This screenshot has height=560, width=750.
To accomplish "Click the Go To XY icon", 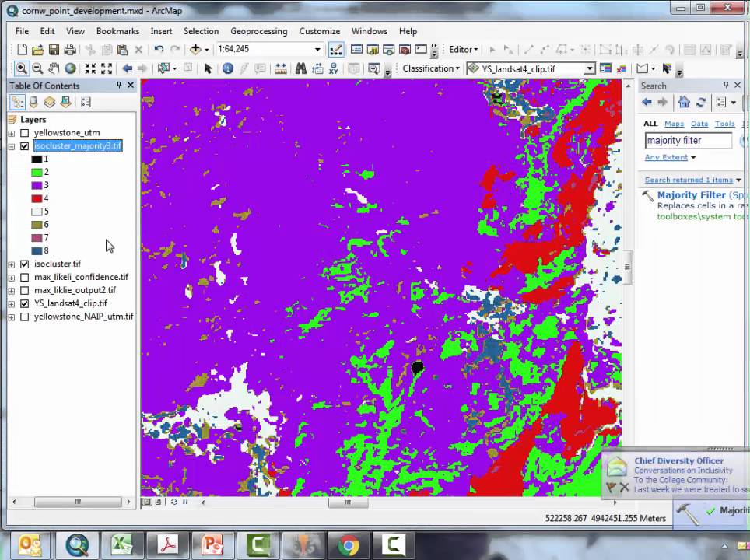I will click(x=334, y=68).
